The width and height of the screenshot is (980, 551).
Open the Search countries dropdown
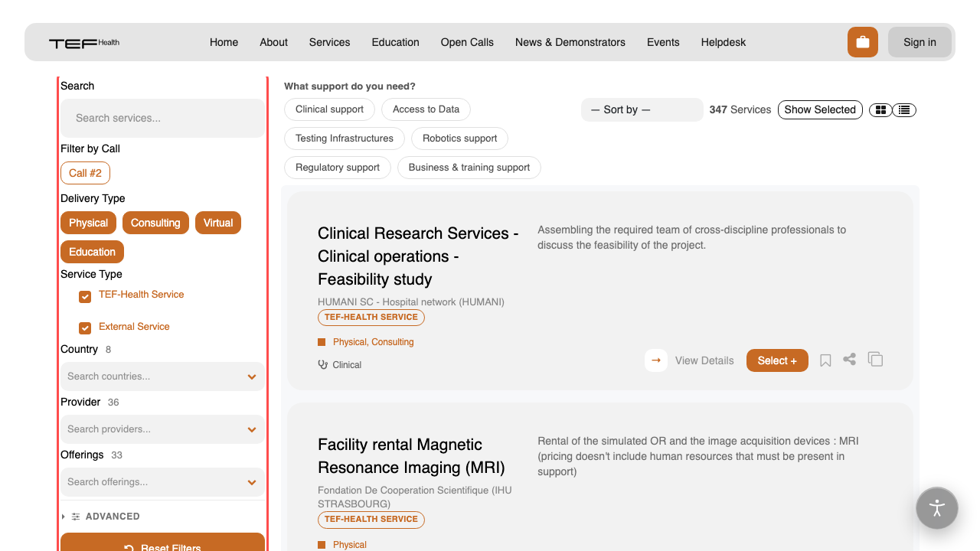pos(162,377)
